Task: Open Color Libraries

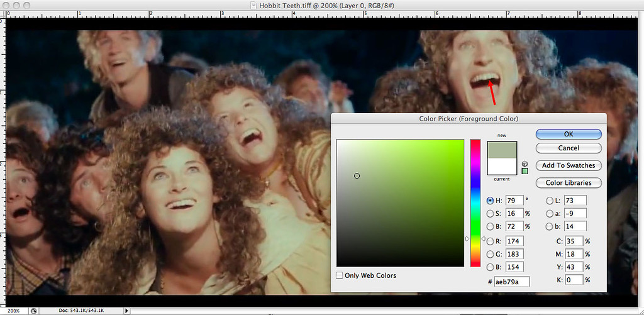Action: [569, 183]
